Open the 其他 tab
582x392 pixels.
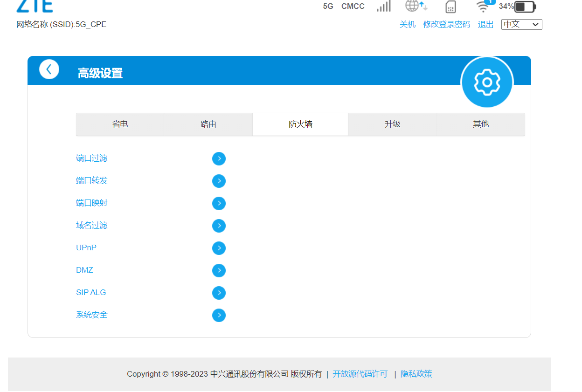[481, 124]
